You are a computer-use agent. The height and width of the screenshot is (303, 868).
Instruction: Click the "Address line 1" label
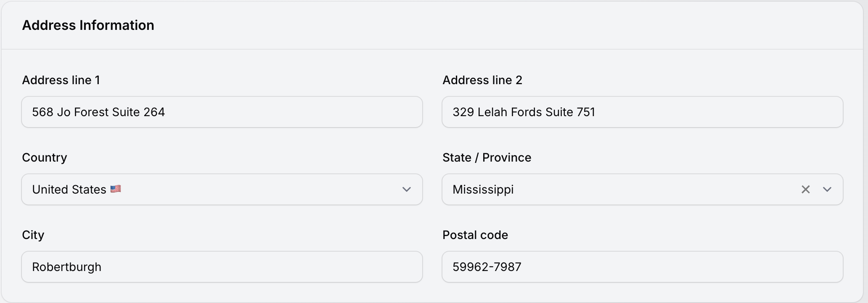click(x=61, y=80)
